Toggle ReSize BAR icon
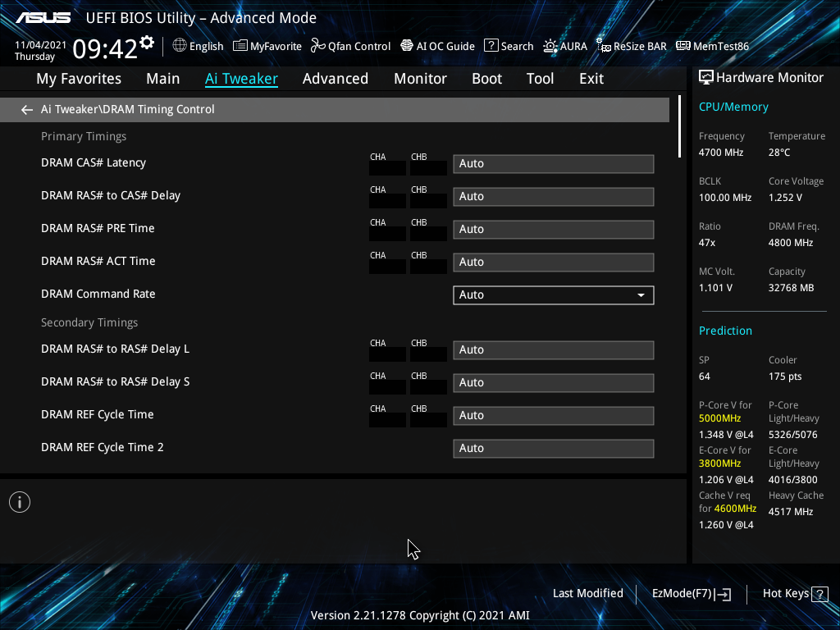This screenshot has height=630, width=840. [604, 46]
